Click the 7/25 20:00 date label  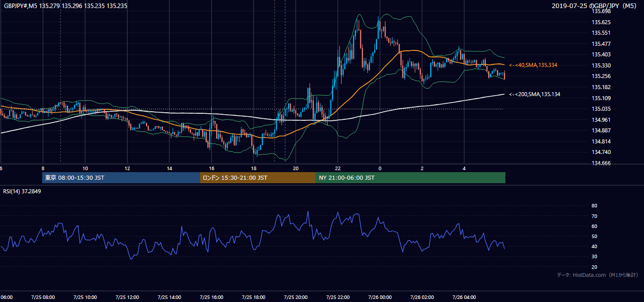pyautogui.click(x=296, y=297)
